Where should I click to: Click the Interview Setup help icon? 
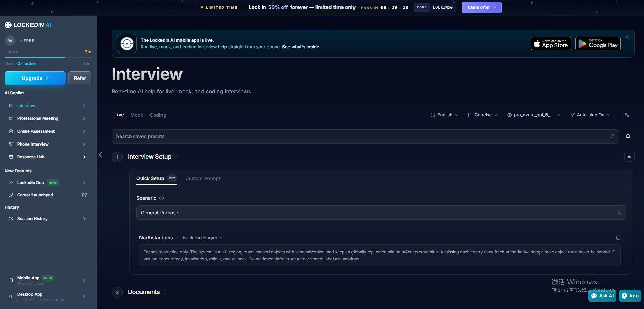pos(176,157)
